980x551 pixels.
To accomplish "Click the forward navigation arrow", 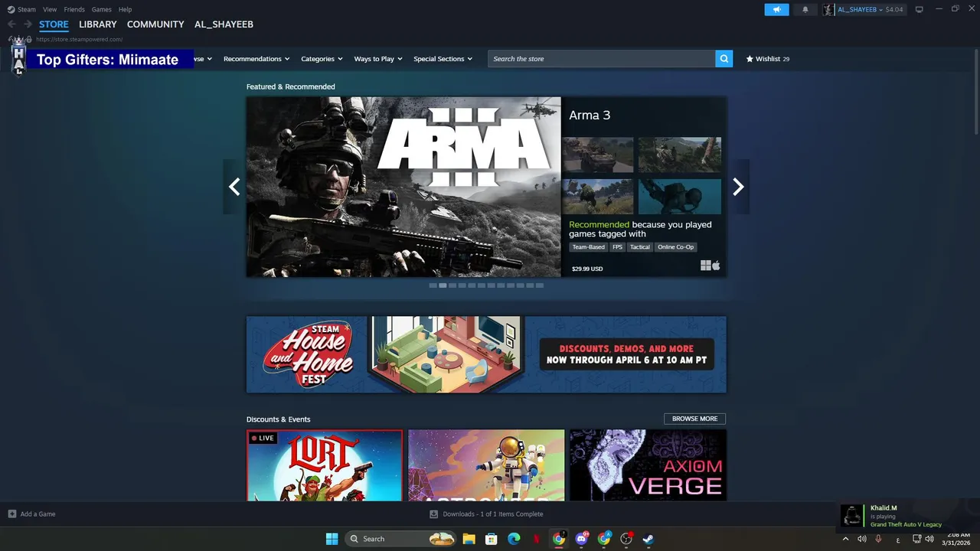I will (28, 24).
